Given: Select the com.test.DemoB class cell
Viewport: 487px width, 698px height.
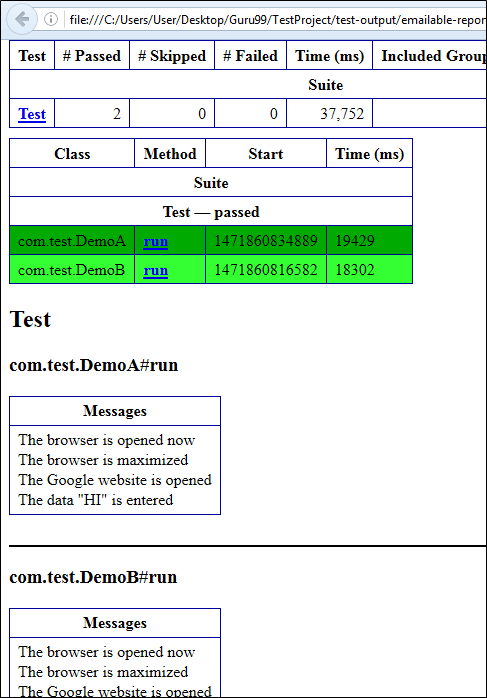Looking at the screenshot, I should coord(72,270).
